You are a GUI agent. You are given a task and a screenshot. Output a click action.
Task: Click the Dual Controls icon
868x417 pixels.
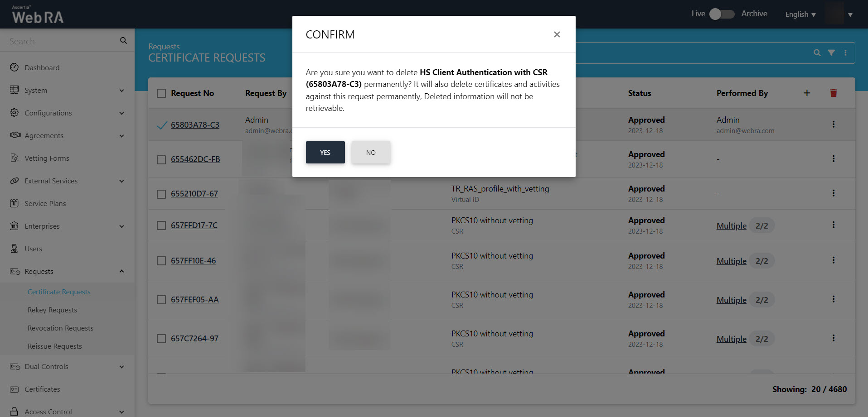point(15,366)
